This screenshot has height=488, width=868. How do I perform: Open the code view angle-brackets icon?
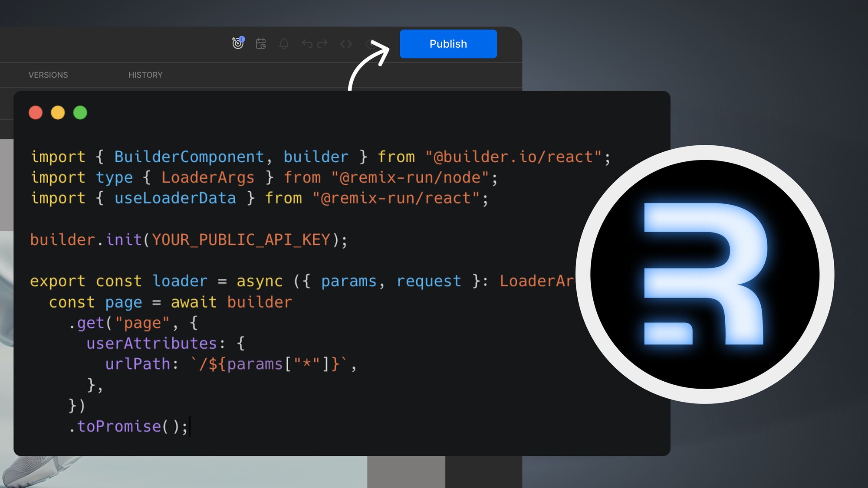pyautogui.click(x=346, y=44)
